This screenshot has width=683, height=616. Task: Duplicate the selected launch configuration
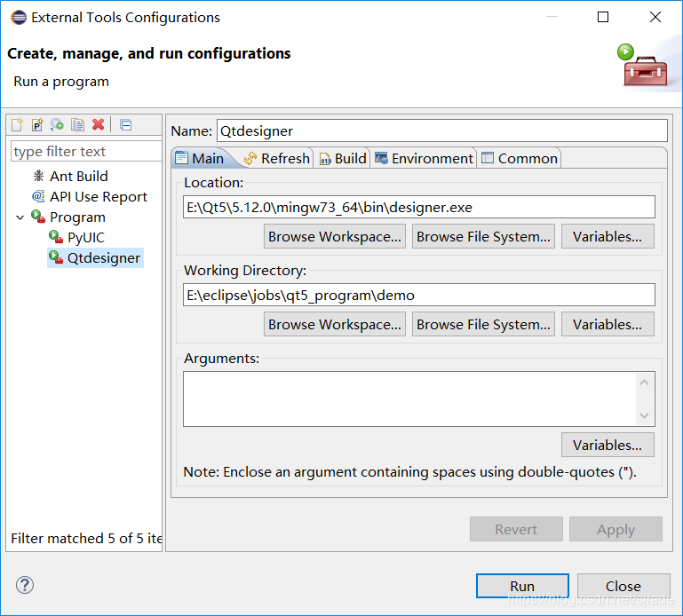tap(78, 125)
